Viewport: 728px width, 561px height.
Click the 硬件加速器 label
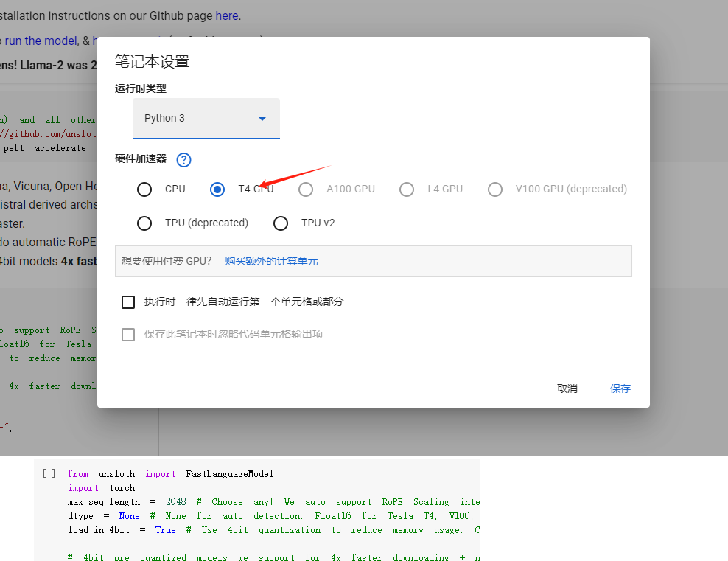(x=141, y=158)
